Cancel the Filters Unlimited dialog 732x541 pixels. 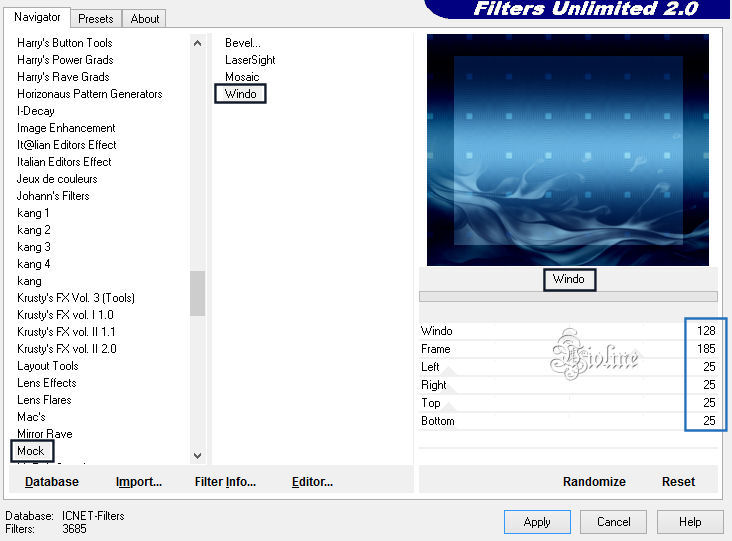pos(613,522)
